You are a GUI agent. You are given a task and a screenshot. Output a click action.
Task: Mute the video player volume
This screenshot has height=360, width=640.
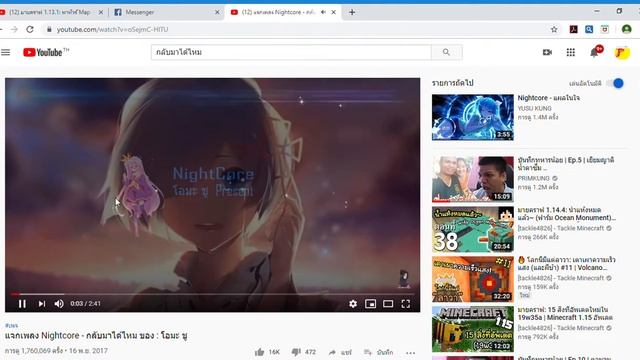[59, 304]
